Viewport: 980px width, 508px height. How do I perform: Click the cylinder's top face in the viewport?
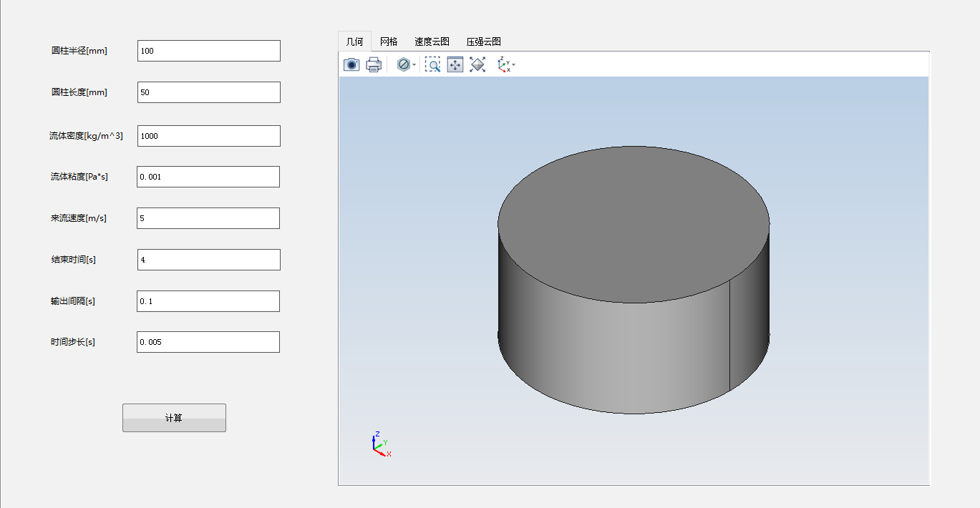pos(634,224)
